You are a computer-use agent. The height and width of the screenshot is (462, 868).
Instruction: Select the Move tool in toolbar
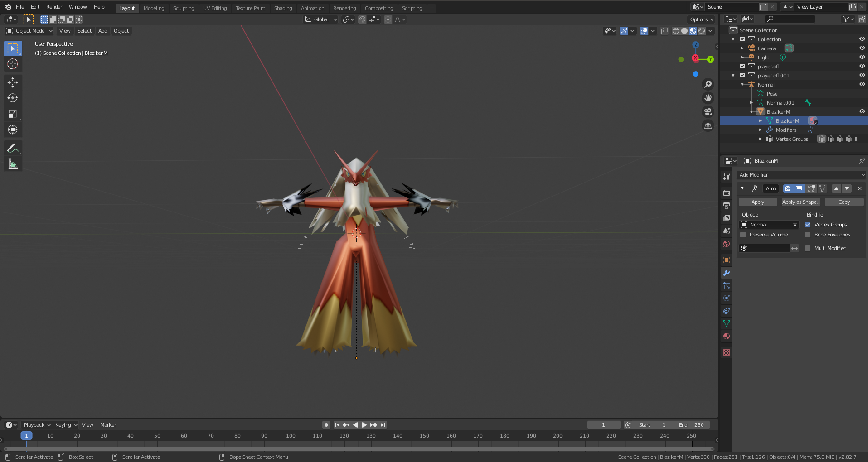(13, 82)
